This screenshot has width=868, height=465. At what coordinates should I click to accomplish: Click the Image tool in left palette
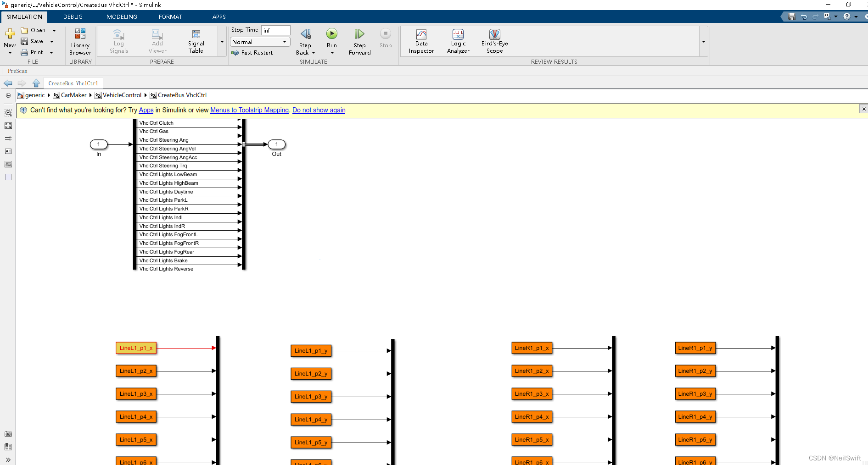tap(8, 164)
